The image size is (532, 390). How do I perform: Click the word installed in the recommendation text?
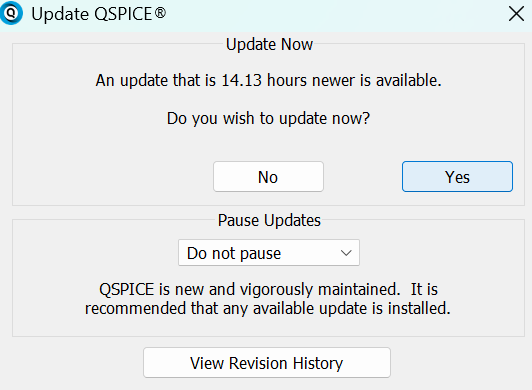coord(419,308)
